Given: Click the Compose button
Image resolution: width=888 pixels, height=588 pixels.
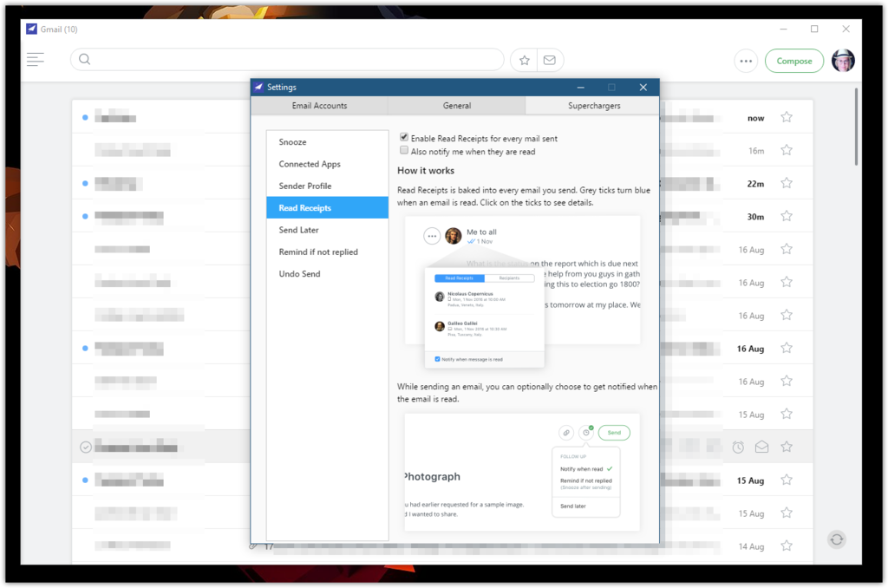Looking at the screenshot, I should (x=794, y=61).
